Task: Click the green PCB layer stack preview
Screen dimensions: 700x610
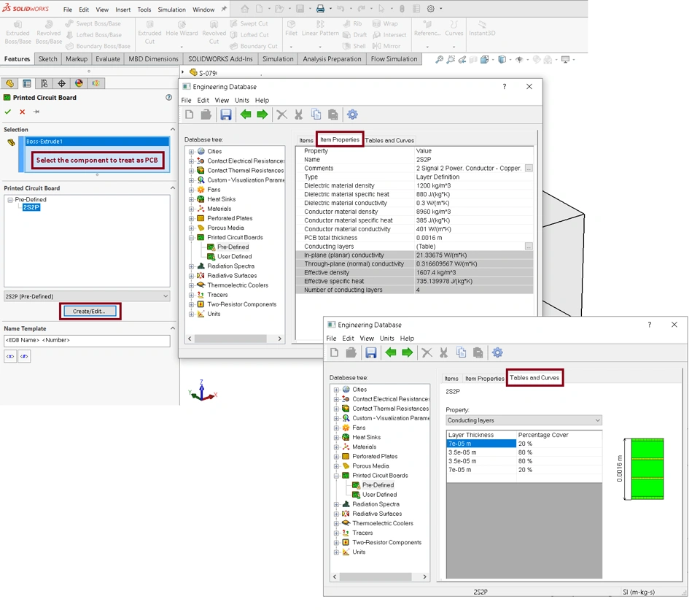Action: point(647,468)
